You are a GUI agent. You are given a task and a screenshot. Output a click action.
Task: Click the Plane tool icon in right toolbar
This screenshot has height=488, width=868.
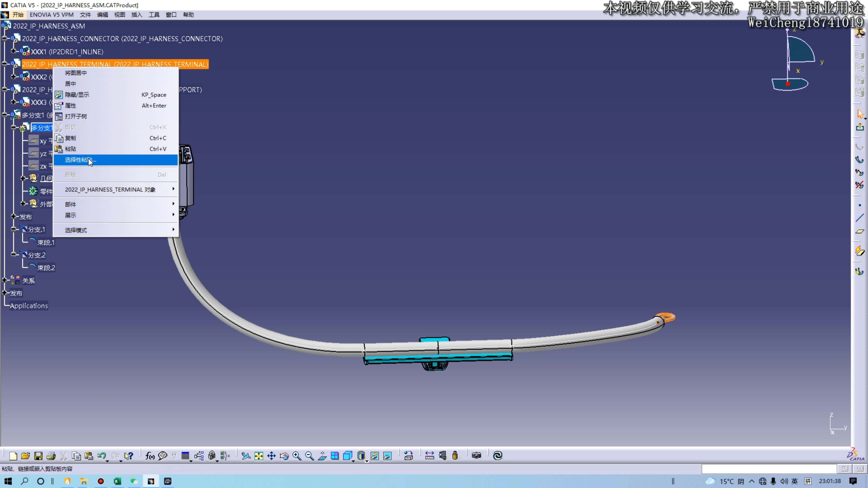coord(860,231)
